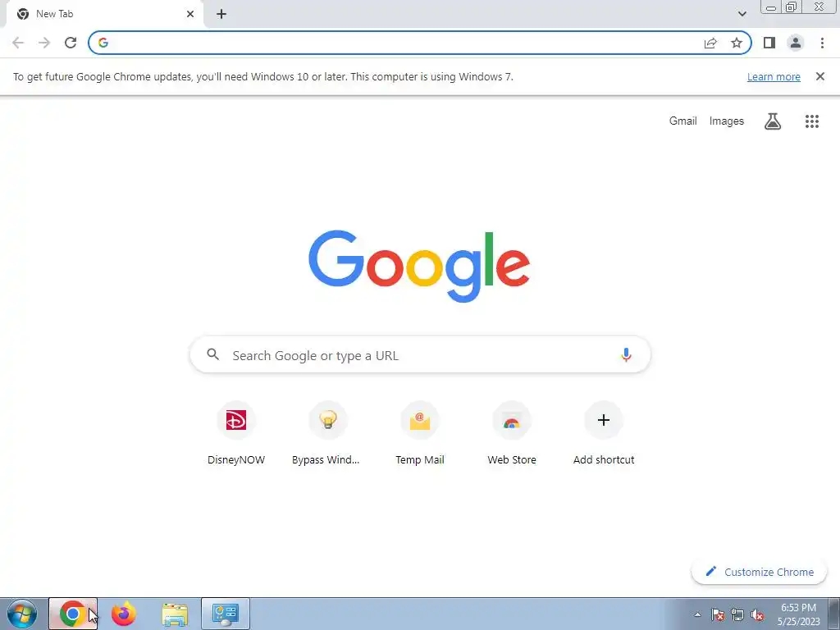The image size is (840, 630).
Task: Show hidden system tray icons
Action: 697,614
